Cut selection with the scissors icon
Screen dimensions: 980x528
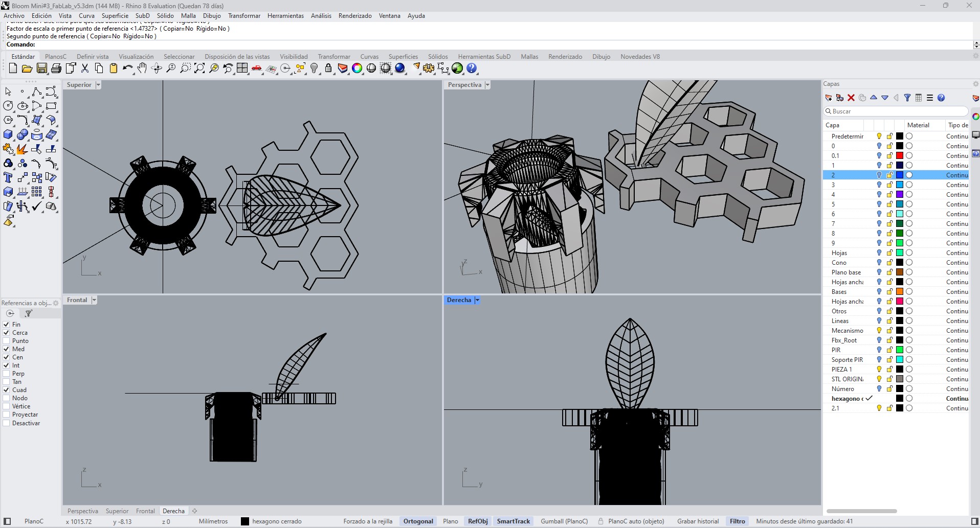(x=85, y=68)
